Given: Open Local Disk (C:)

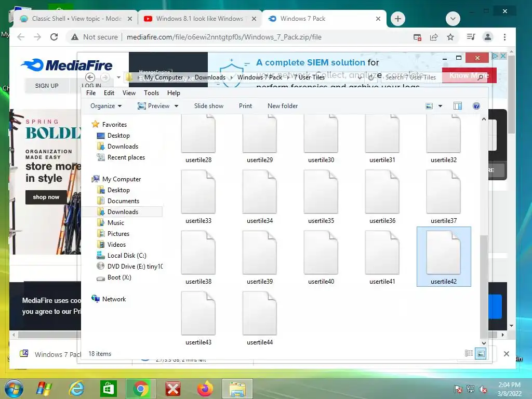Looking at the screenshot, I should (x=127, y=256).
